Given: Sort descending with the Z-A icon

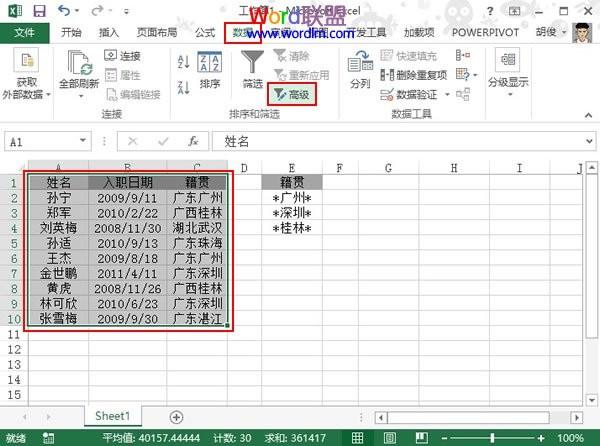Looking at the screenshot, I should [184, 88].
